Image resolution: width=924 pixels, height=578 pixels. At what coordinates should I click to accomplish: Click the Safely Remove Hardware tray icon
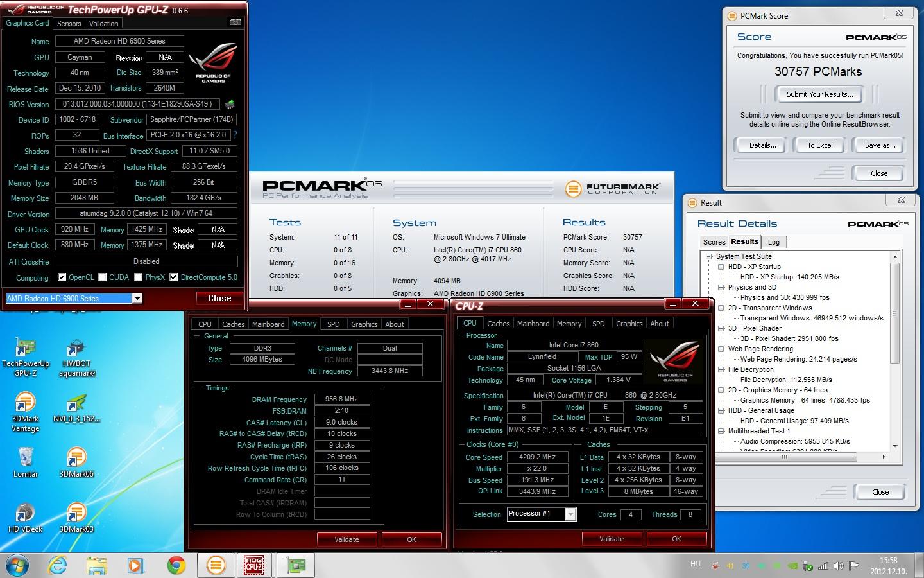tap(808, 566)
